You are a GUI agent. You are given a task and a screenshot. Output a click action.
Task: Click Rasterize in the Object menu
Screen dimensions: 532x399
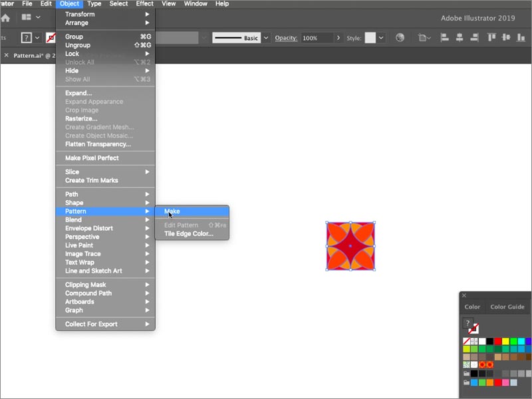coord(80,119)
